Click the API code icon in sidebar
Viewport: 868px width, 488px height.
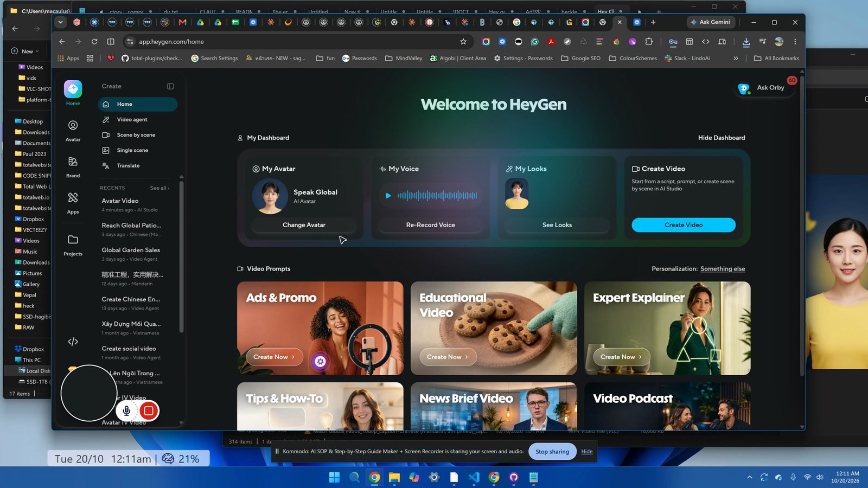(73, 342)
